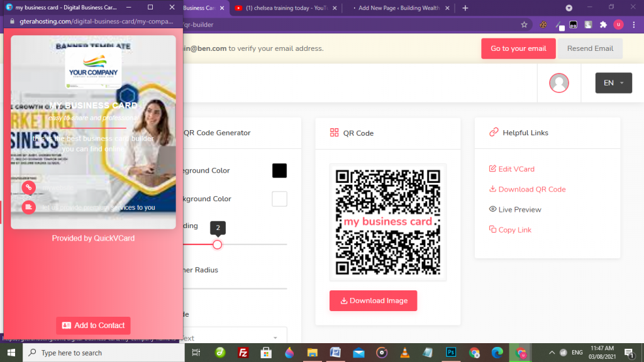Click Go to your email button

pos(518,48)
